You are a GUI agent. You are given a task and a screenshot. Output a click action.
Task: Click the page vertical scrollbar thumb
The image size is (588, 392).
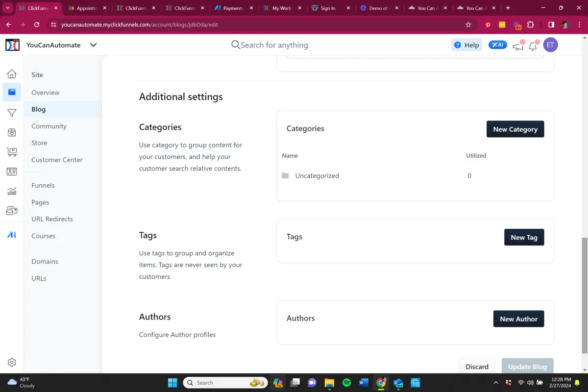tap(584, 295)
